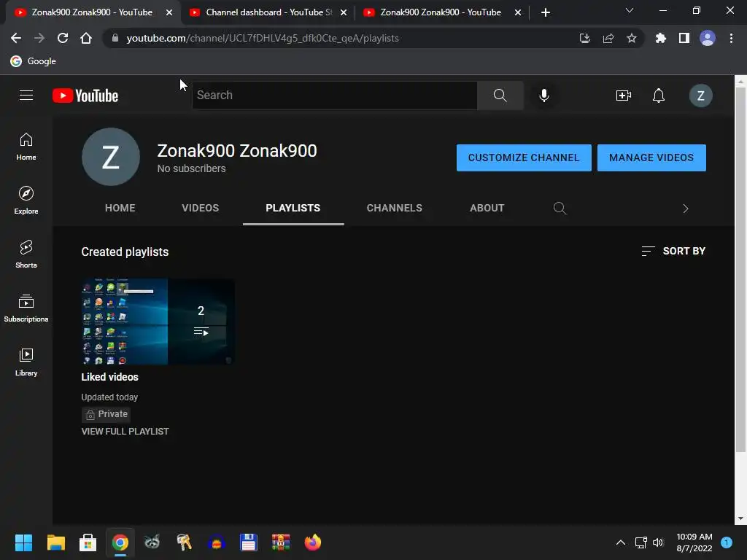The width and height of the screenshot is (747, 560).
Task: Open Windows Start menu
Action: tap(23, 542)
